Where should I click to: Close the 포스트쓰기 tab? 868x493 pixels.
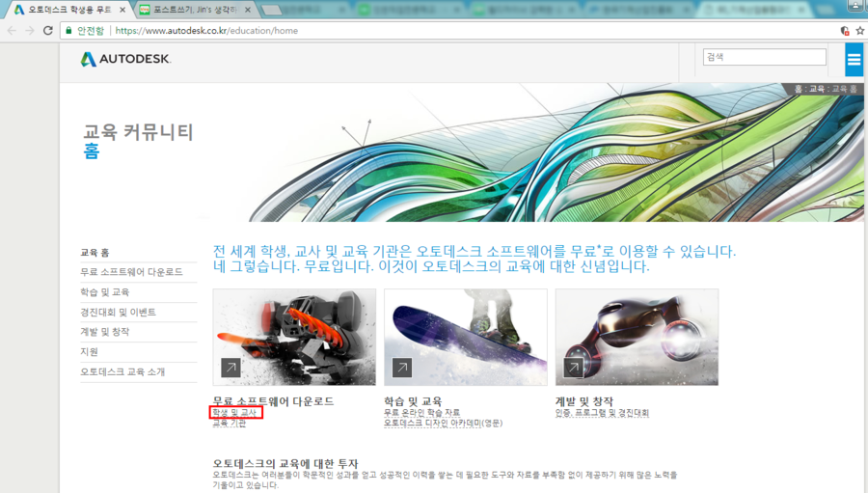pyautogui.click(x=248, y=10)
